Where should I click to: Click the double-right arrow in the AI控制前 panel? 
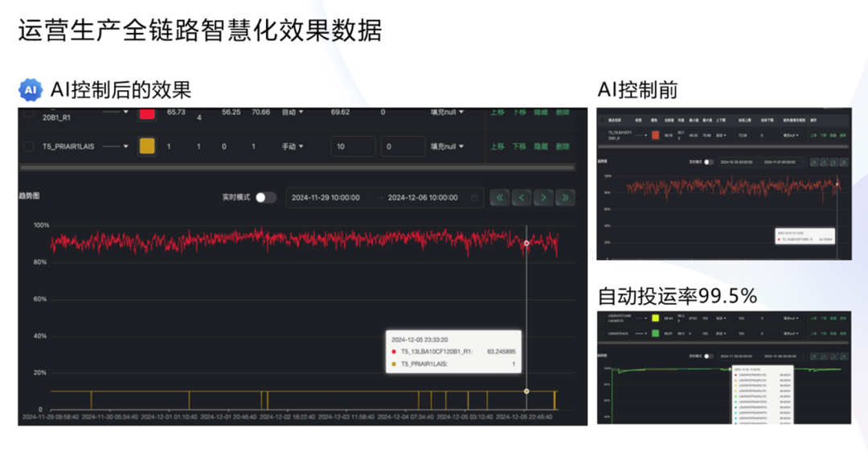(844, 162)
